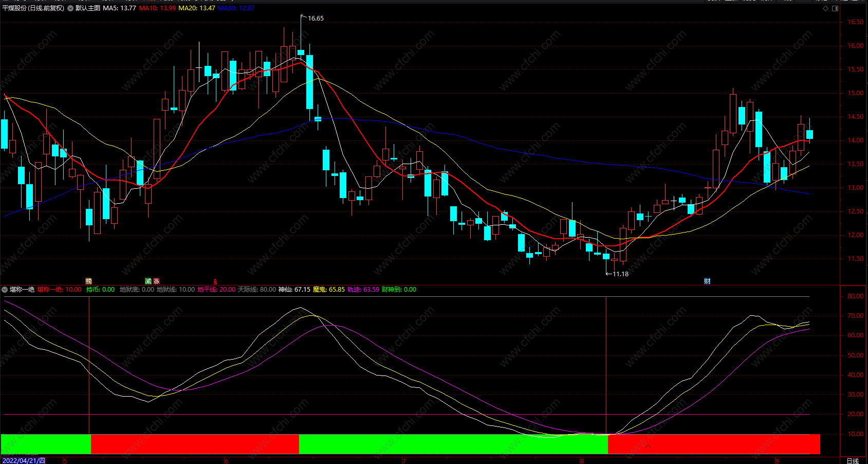Click the red 涨 marker icon
Viewport: 868px width, 464px height.
click(x=156, y=281)
